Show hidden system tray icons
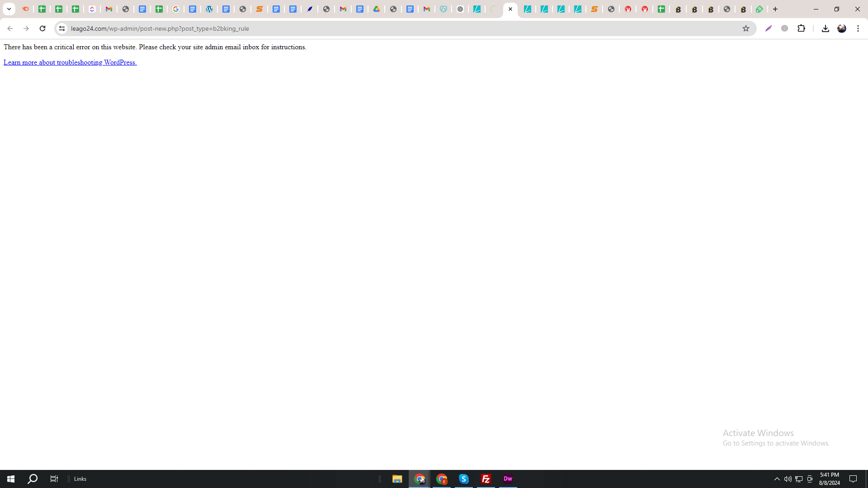 (777, 479)
